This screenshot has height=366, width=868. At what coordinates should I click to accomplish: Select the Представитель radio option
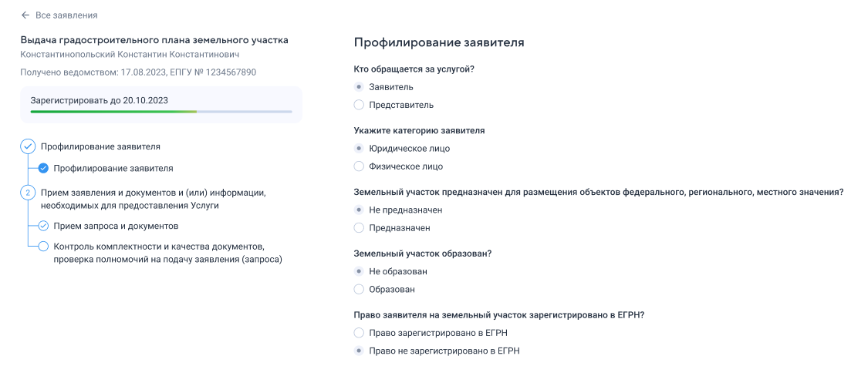[359, 105]
